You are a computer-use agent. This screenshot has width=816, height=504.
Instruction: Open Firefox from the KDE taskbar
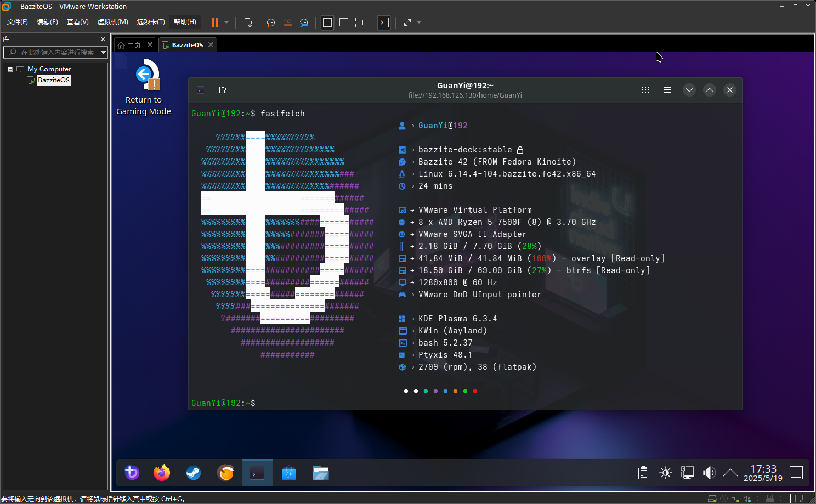pos(162,473)
